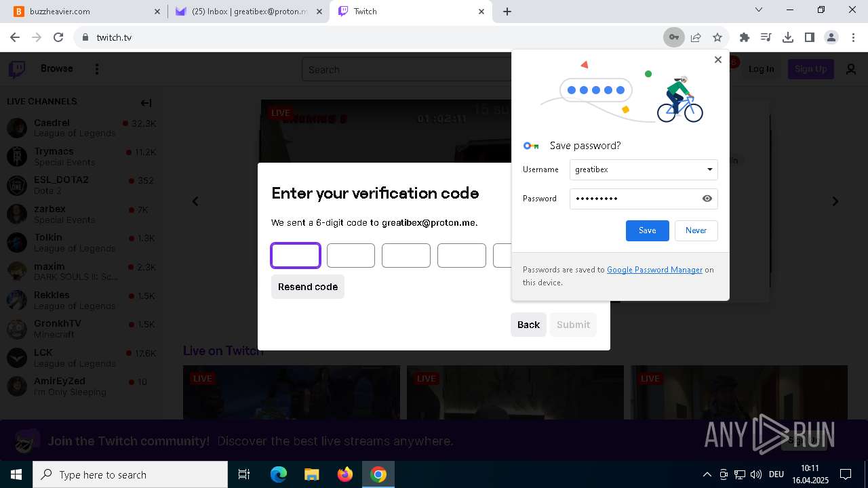Open AmirEyZed channel in sidebar
The height and width of the screenshot is (488, 868).
coord(81,386)
